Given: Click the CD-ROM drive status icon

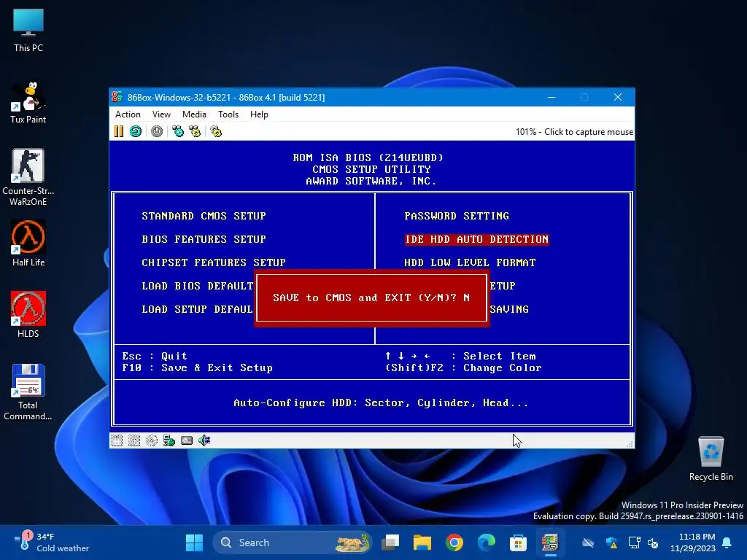Looking at the screenshot, I should tap(152, 440).
